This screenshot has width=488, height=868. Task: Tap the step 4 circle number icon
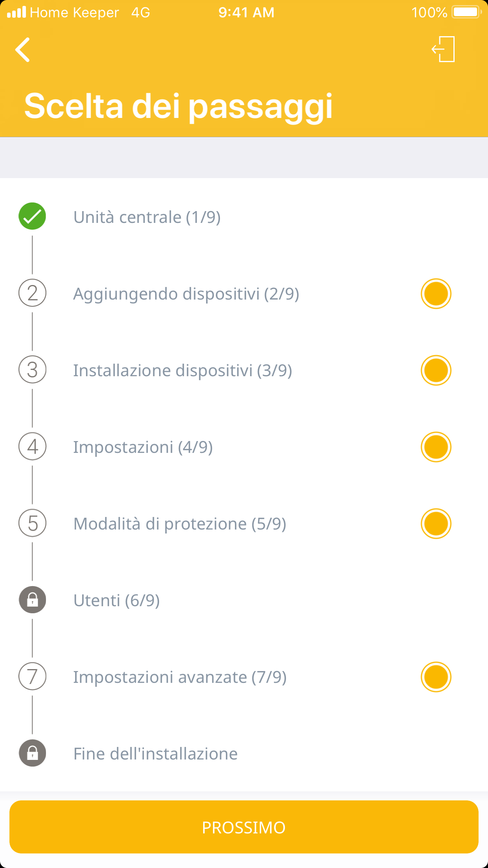(x=33, y=447)
